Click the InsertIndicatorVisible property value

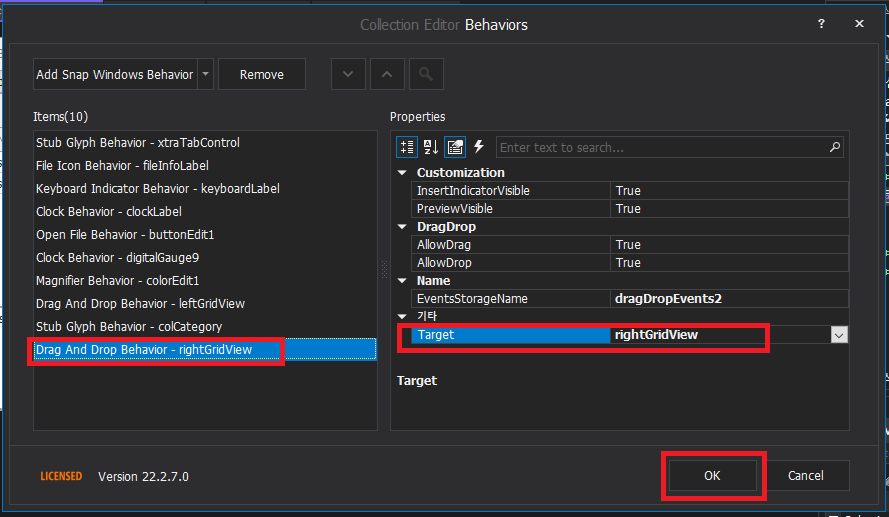pos(729,190)
